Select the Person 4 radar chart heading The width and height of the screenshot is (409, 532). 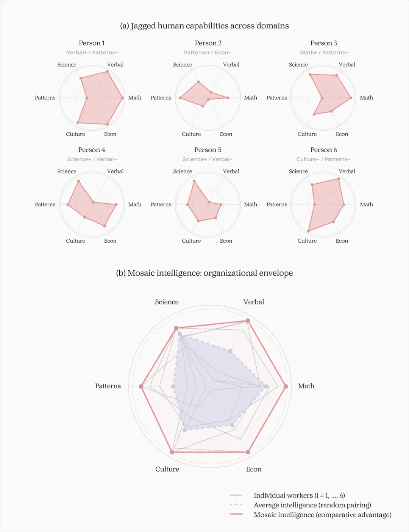[92, 150]
